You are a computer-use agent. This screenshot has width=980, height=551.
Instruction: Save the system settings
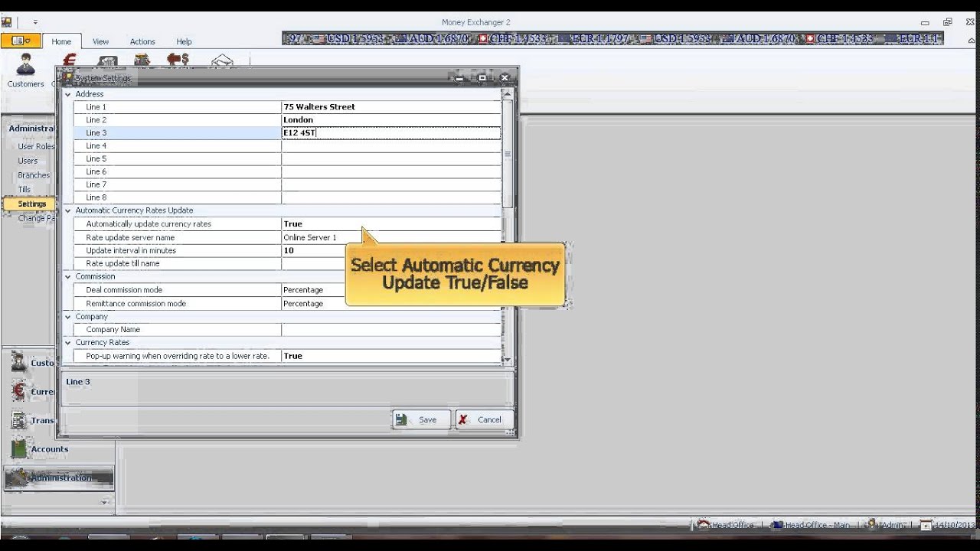click(x=420, y=419)
